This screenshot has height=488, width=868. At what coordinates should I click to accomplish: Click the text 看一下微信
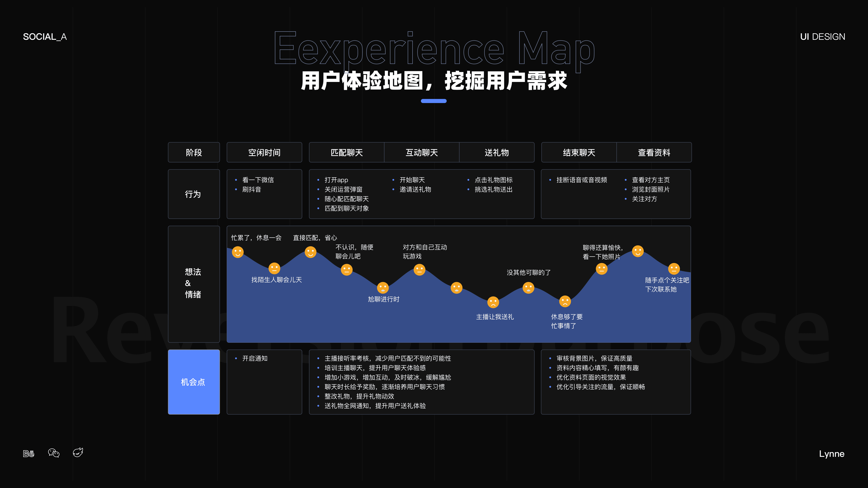pos(258,180)
